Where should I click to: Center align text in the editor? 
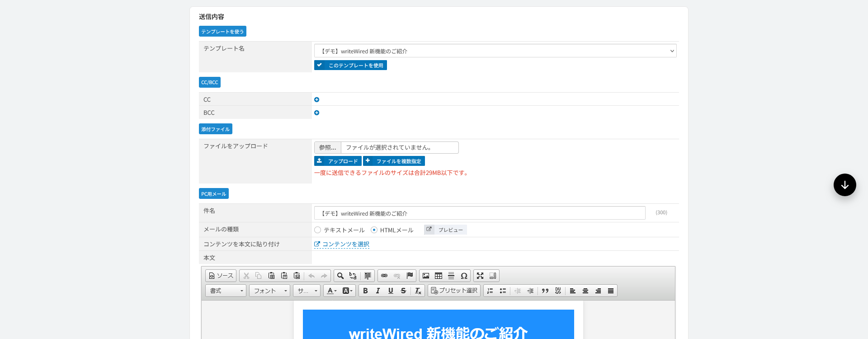click(585, 291)
